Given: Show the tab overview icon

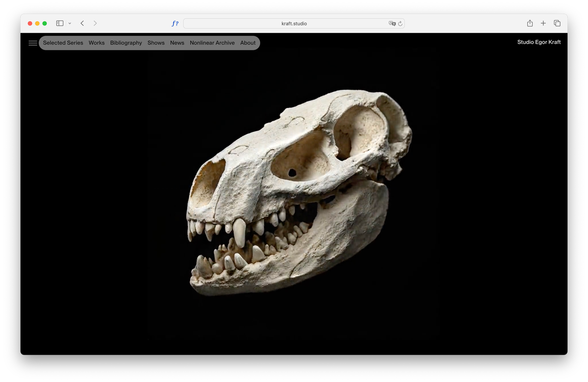Looking at the screenshot, I should [557, 24].
